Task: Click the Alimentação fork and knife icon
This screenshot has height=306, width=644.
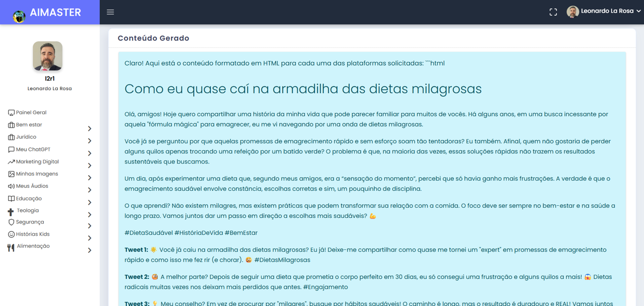Action: (11, 247)
